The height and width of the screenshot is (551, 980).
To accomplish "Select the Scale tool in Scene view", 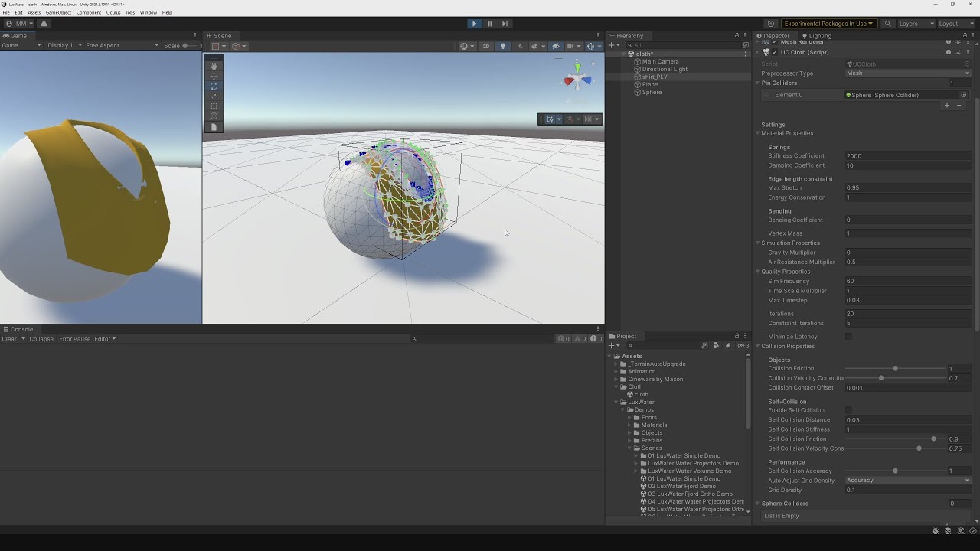I will pyautogui.click(x=214, y=96).
